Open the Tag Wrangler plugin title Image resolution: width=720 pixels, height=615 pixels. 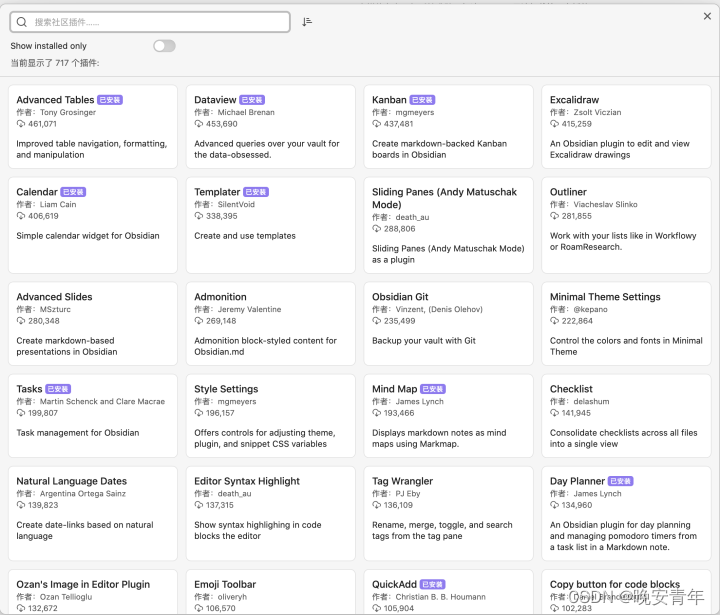pyautogui.click(x=402, y=481)
